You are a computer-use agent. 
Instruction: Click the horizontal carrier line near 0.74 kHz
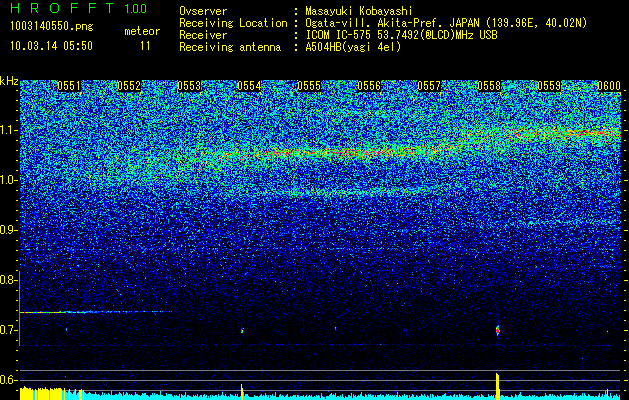96,312
